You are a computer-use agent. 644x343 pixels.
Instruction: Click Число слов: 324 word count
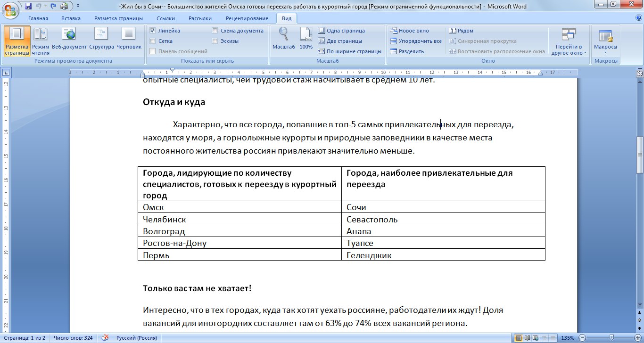pyautogui.click(x=73, y=338)
